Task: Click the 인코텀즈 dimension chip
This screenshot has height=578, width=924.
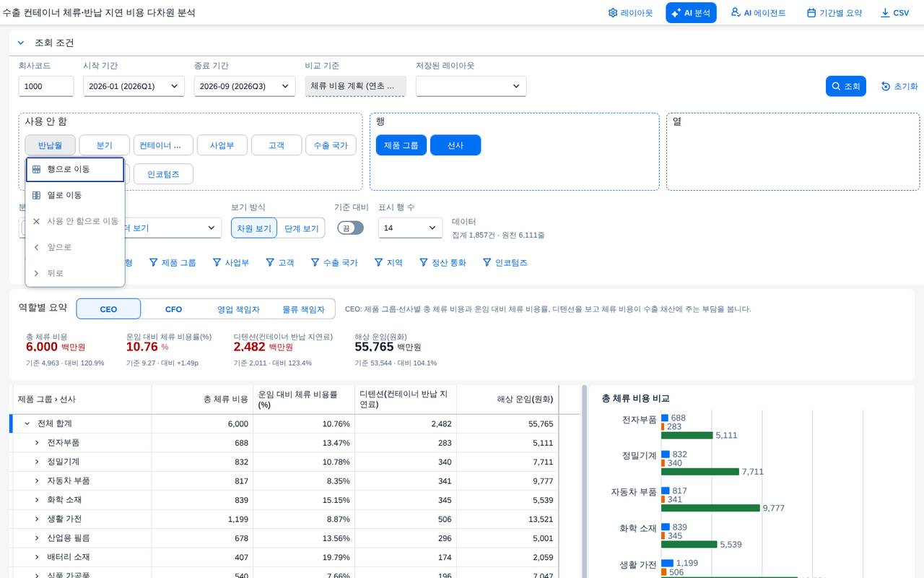Action: click(164, 174)
